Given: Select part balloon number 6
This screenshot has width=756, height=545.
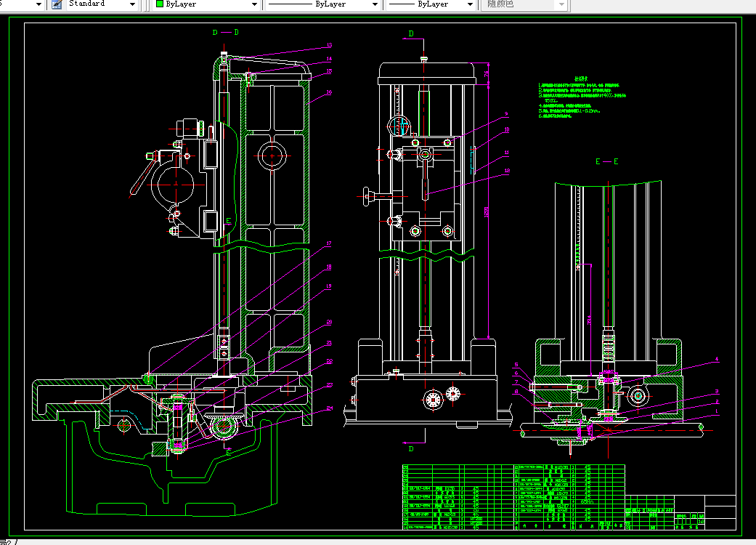Looking at the screenshot, I should click(516, 374).
